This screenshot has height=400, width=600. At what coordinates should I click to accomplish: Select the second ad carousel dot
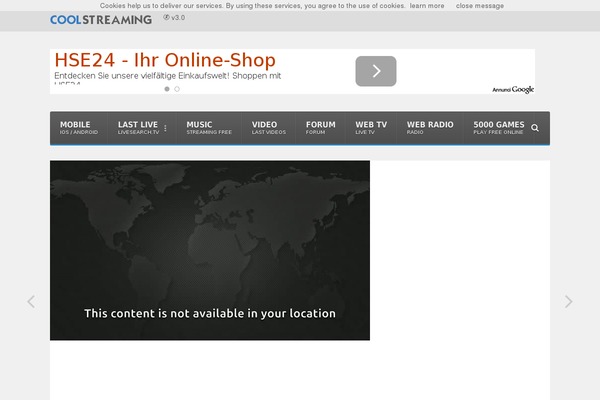pos(177,89)
